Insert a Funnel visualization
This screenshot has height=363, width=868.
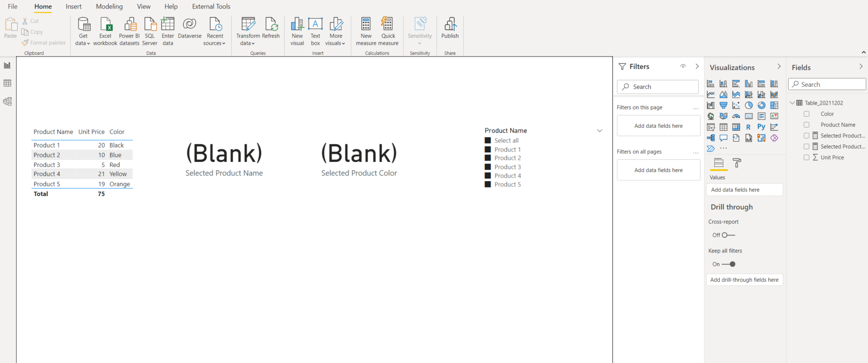(723, 105)
